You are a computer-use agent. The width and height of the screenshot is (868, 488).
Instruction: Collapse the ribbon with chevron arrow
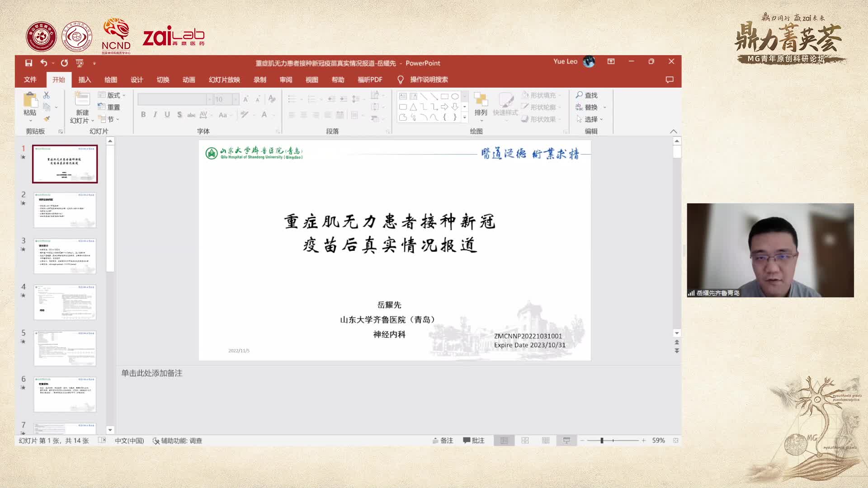tap(673, 131)
